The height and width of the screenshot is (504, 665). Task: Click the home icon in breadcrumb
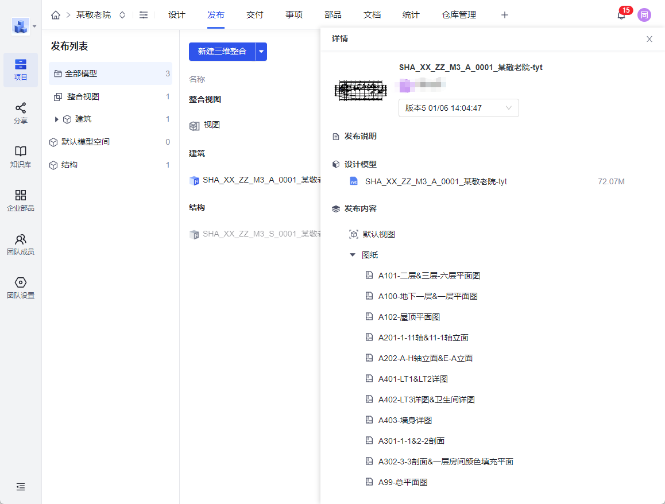[x=56, y=15]
